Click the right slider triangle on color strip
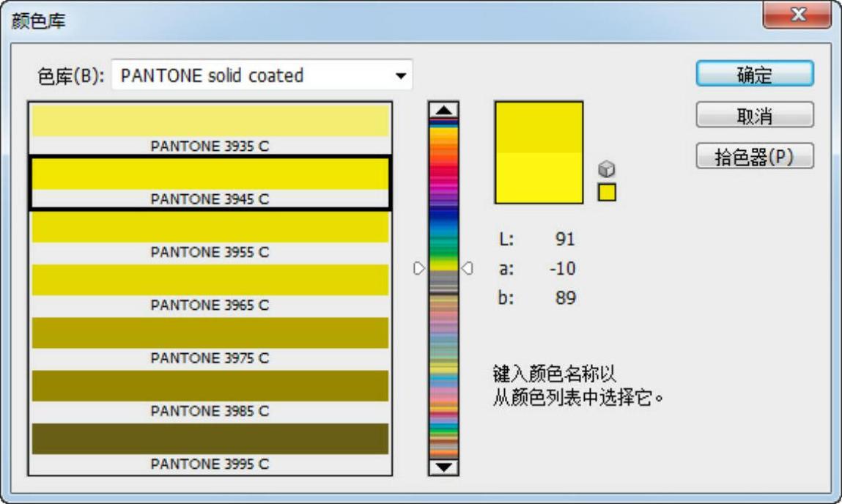Image resolution: width=842 pixels, height=504 pixels. (467, 269)
